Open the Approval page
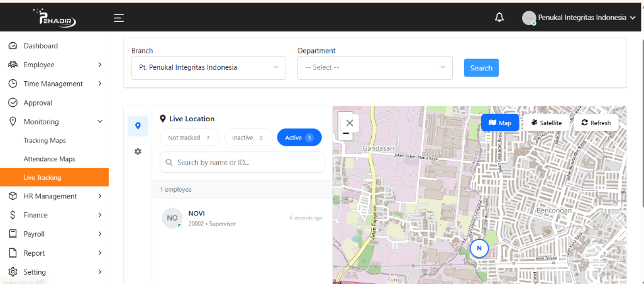Viewport: 644px width, 284px height. (38, 102)
